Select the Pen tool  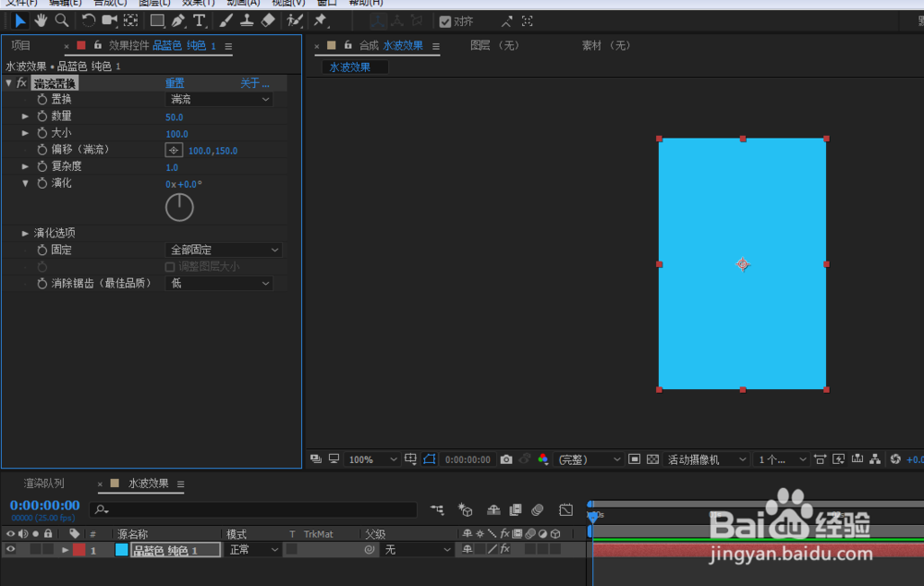click(178, 20)
